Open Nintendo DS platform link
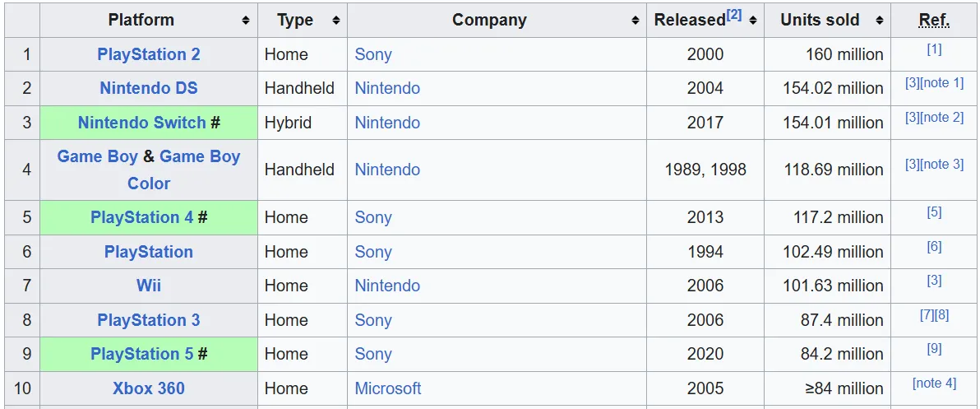 click(149, 88)
